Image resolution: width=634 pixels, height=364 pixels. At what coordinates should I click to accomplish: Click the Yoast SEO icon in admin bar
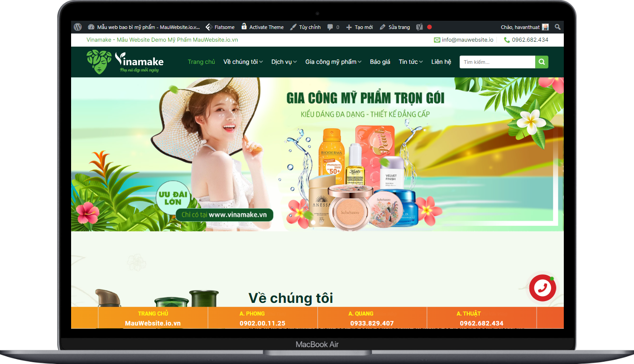(419, 27)
